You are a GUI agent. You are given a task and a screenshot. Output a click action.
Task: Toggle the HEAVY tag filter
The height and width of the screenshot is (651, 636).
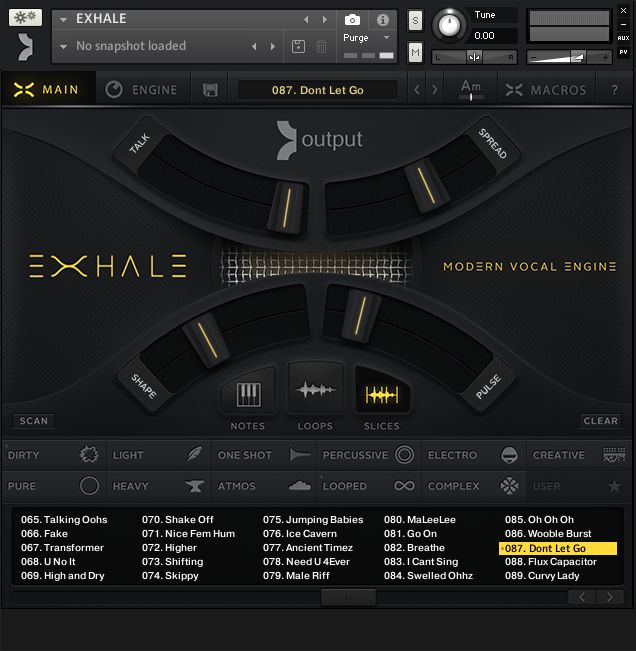tap(159, 486)
